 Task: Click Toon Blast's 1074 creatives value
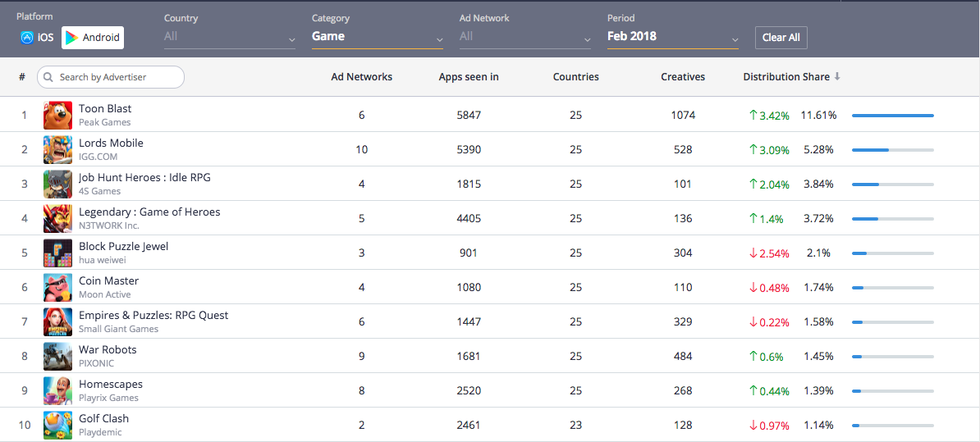tap(683, 116)
